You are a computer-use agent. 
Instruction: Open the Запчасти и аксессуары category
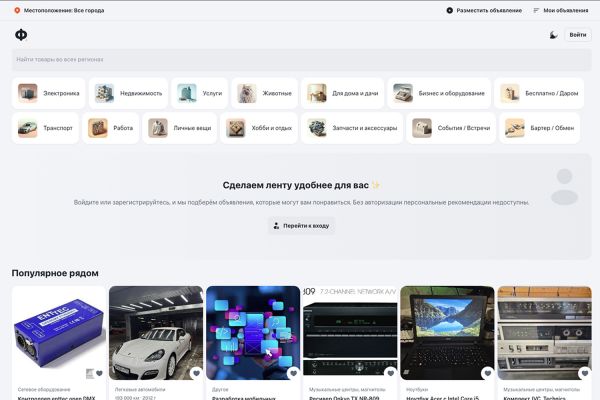pos(352,128)
